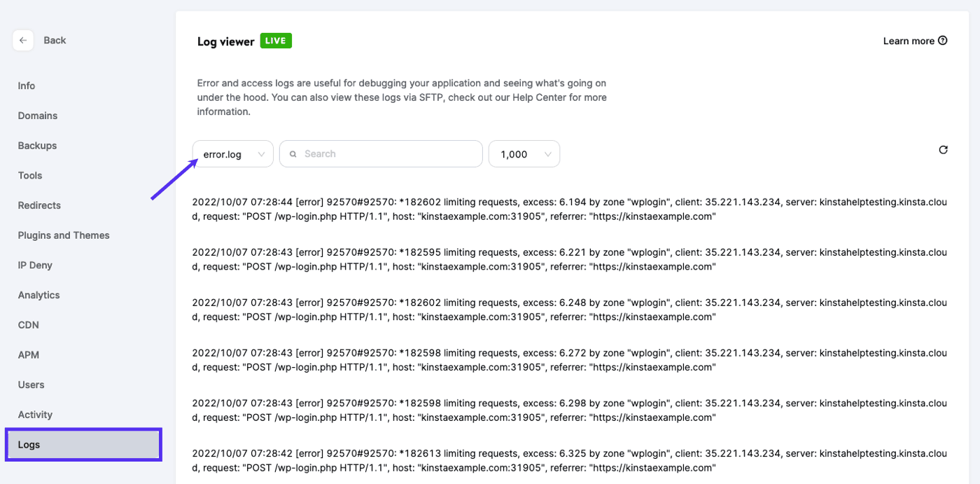Open the IP Deny settings
This screenshot has width=980, height=484.
[x=34, y=265]
